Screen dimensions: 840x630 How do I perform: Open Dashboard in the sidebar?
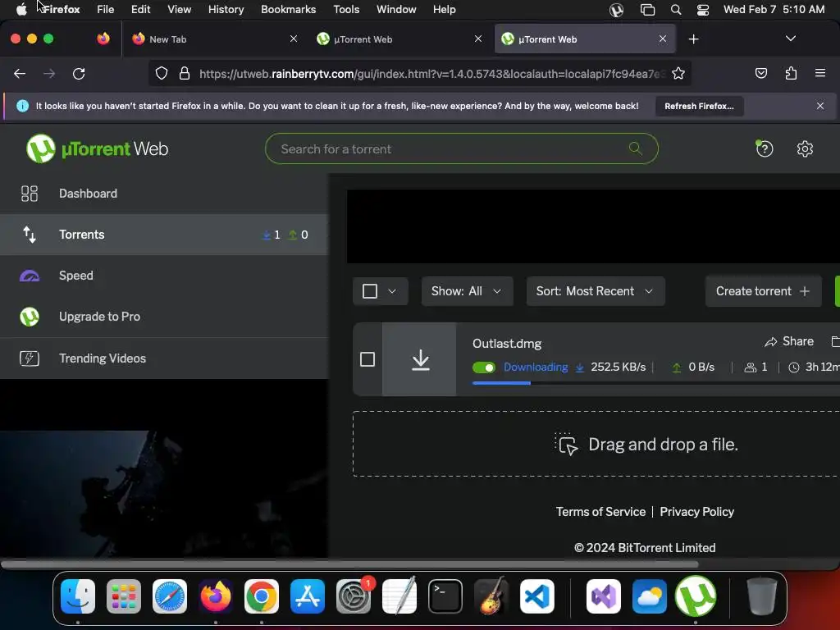pyautogui.click(x=164, y=194)
